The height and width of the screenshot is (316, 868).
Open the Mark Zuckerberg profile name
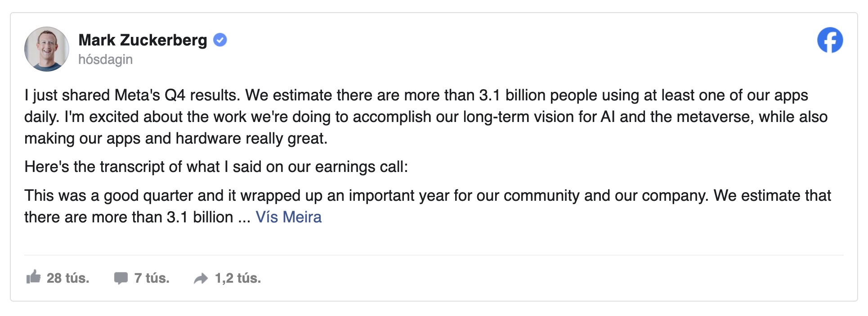coord(143,40)
